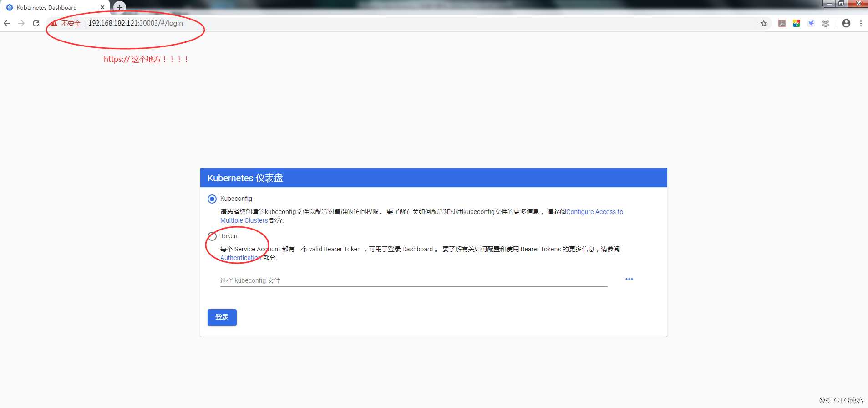Open the Chrome profile avatar
The image size is (868, 408).
(846, 23)
